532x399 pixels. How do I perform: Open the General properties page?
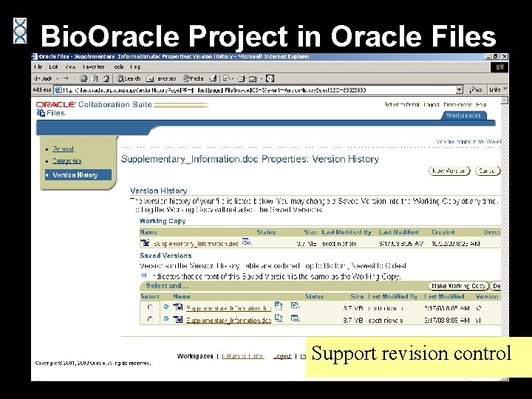[63, 149]
